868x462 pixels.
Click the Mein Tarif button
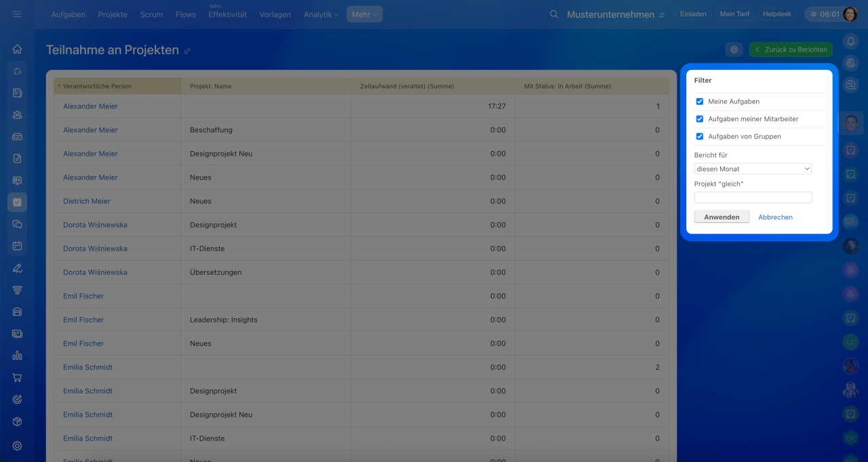click(x=734, y=14)
